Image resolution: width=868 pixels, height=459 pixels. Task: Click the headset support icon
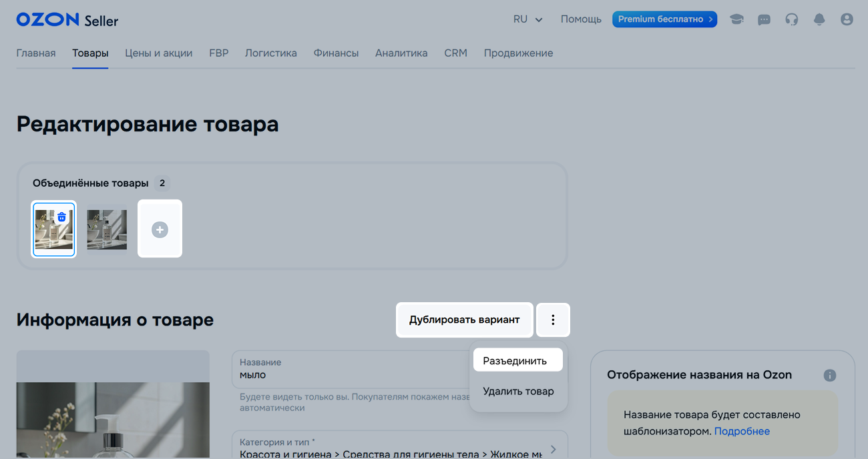[792, 19]
